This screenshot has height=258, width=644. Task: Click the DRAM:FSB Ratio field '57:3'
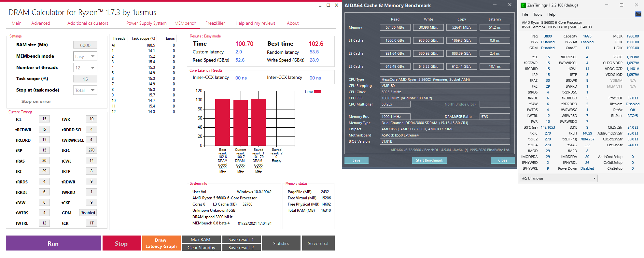coord(495,117)
